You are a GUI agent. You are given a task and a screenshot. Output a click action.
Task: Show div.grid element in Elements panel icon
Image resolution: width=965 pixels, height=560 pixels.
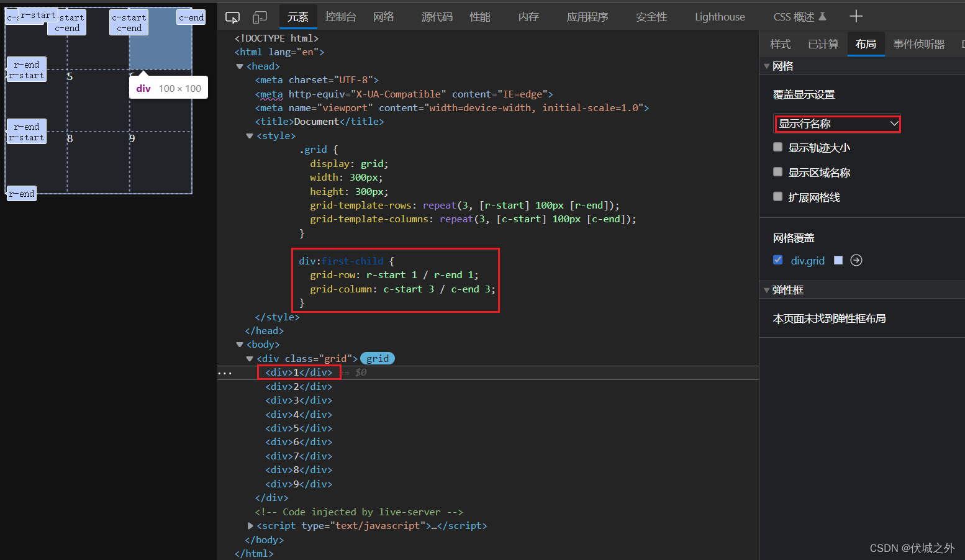click(x=856, y=260)
